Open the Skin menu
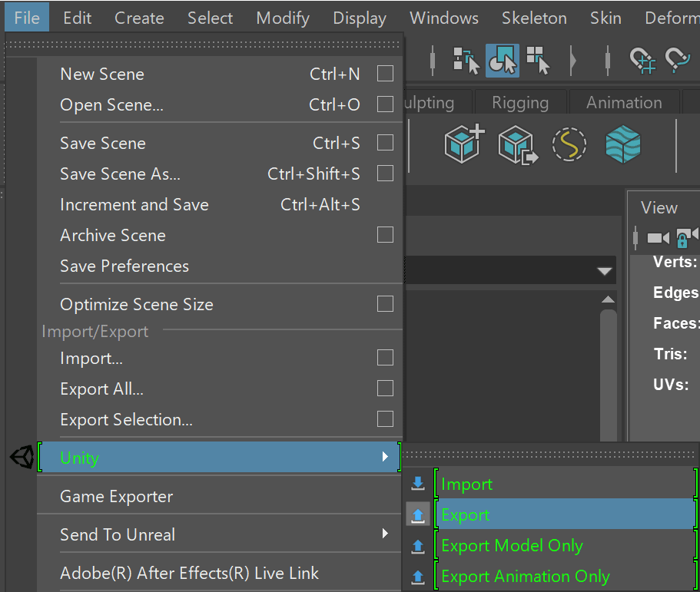Image resolution: width=700 pixels, height=592 pixels. [605, 18]
